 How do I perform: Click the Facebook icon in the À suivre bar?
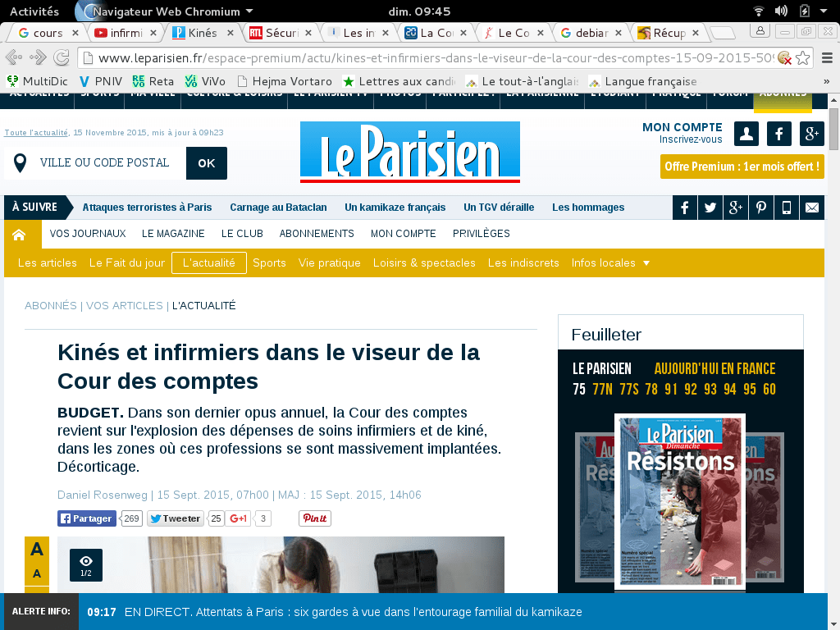pyautogui.click(x=685, y=208)
